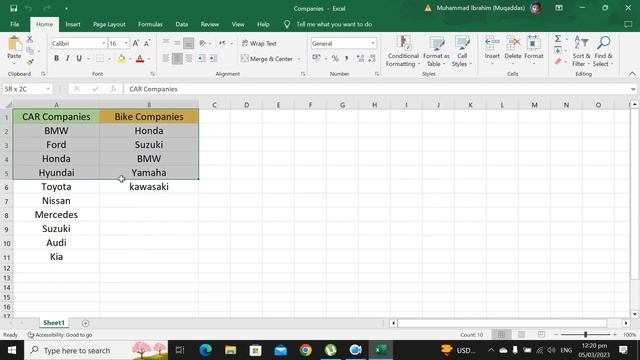Click the AutoSum sigma icon
This screenshot has width=640, height=360.
[558, 39]
